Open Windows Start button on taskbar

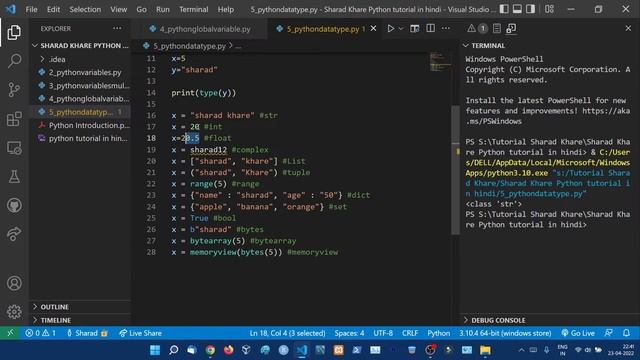[x=155, y=350]
